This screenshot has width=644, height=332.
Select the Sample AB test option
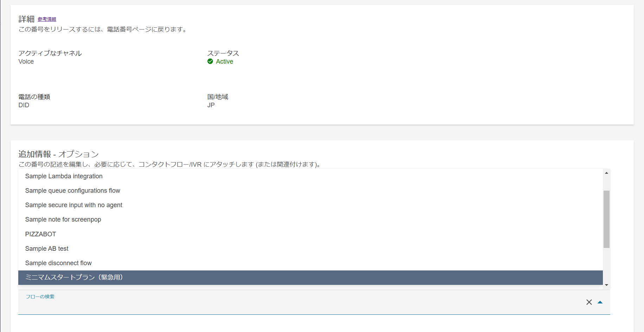(x=47, y=249)
